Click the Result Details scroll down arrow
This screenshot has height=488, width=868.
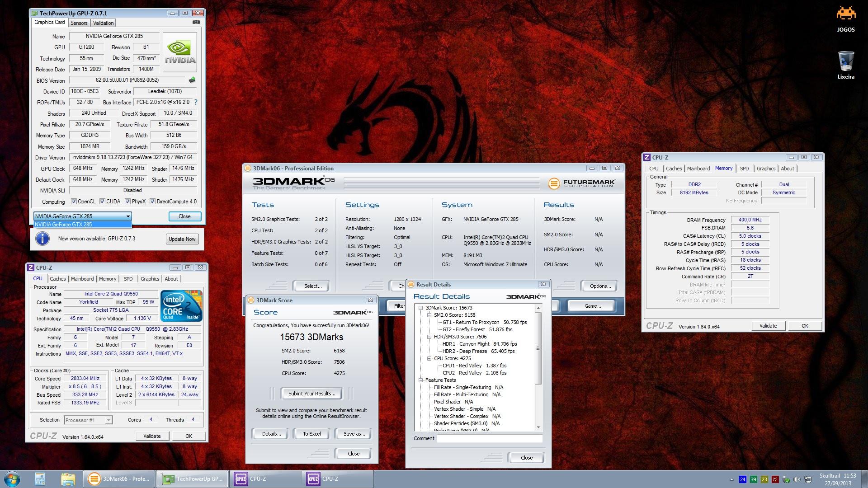coord(538,427)
